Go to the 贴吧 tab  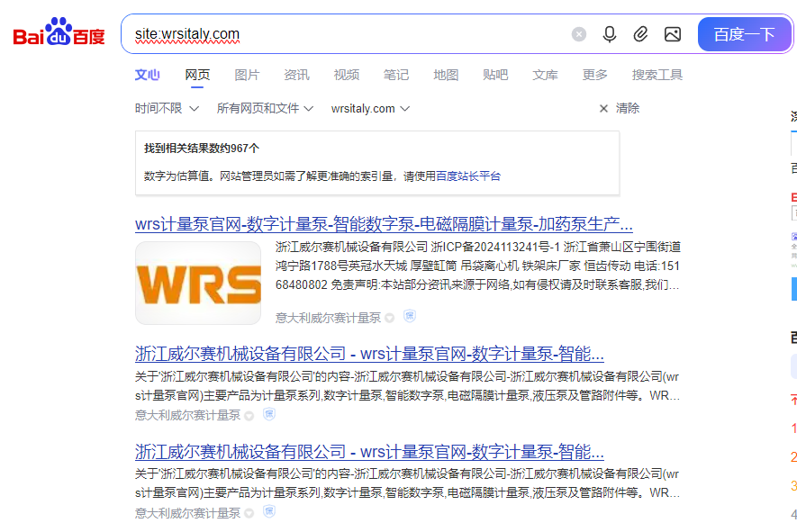(x=495, y=75)
